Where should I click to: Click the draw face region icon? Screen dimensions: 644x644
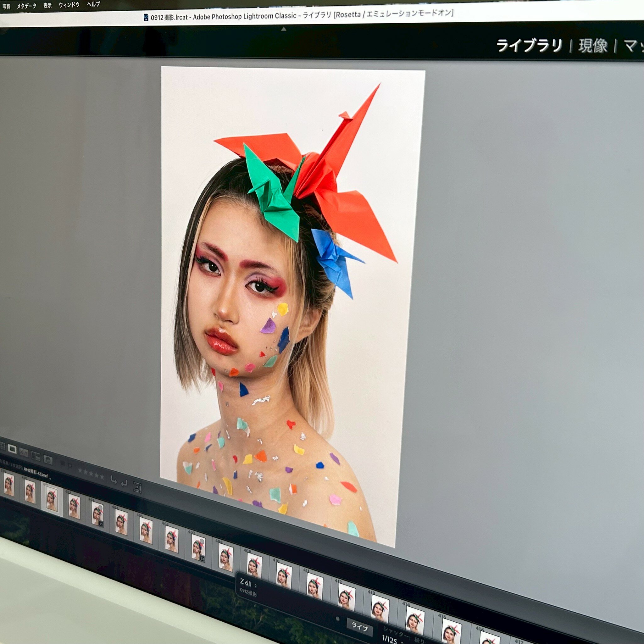click(x=137, y=487)
